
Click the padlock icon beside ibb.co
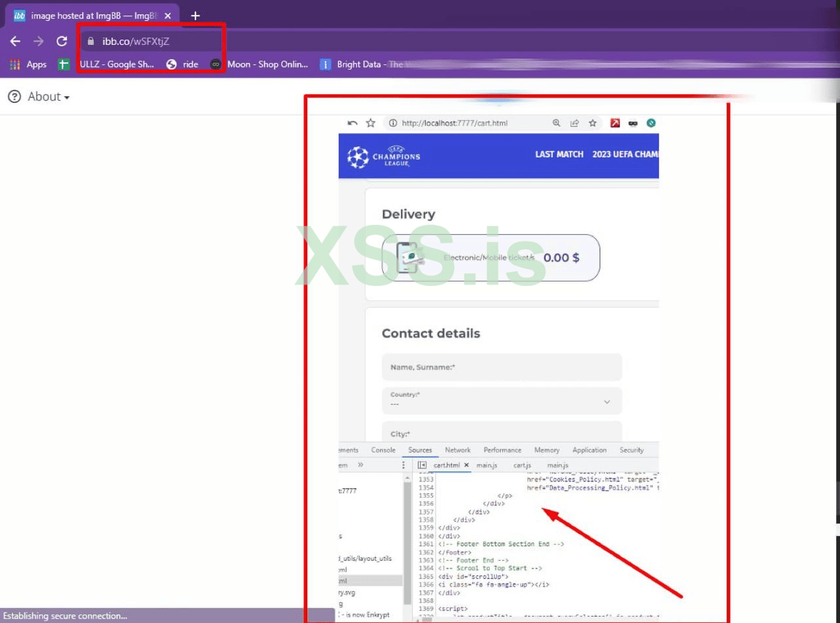(x=91, y=41)
